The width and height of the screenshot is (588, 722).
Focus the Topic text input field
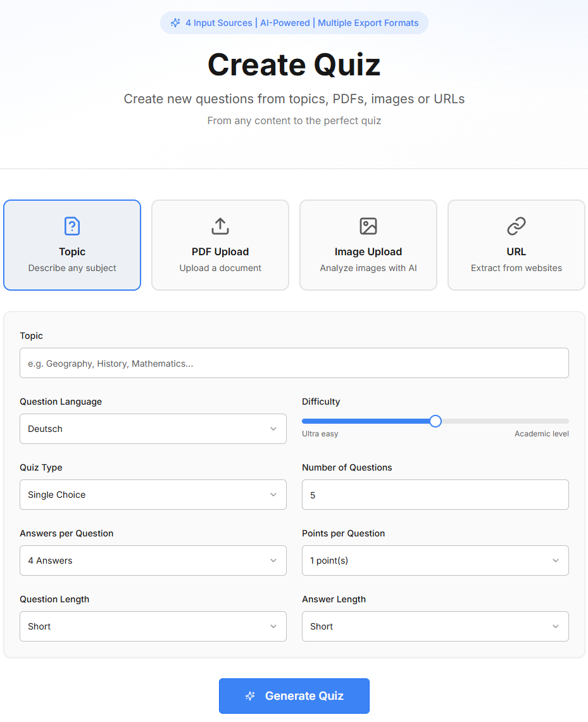[x=294, y=363]
